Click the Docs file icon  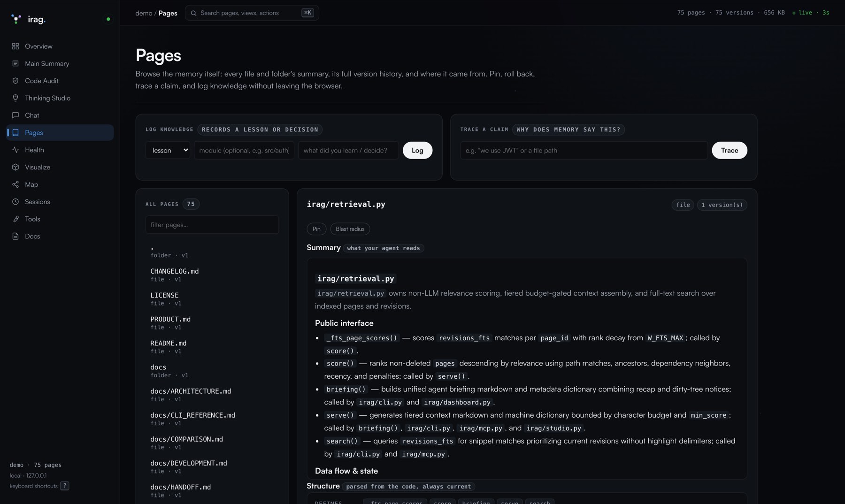point(15,236)
